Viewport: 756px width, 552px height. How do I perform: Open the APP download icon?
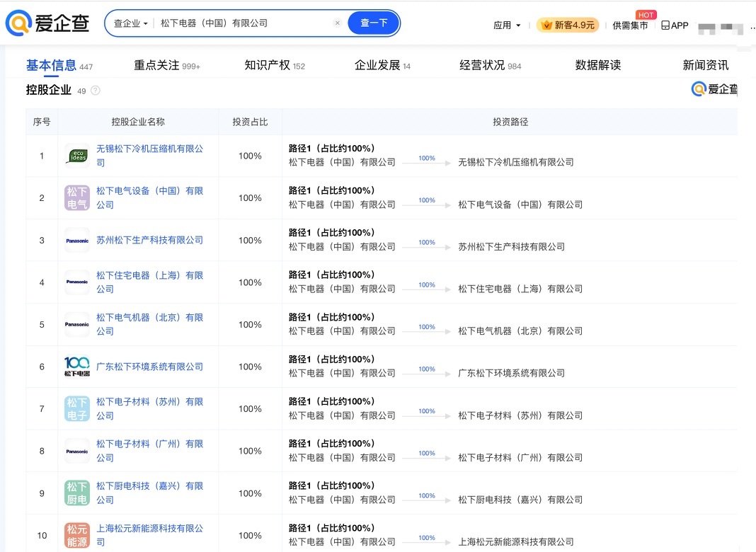665,25
